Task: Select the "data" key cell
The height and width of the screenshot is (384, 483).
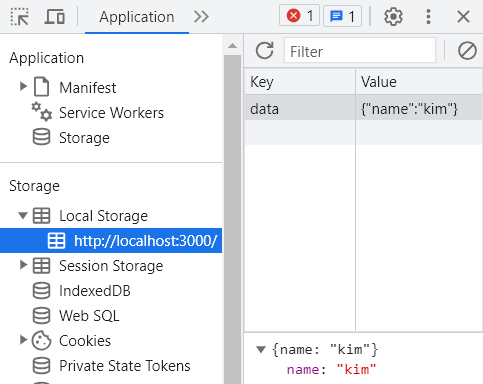Action: pyautogui.click(x=300, y=107)
